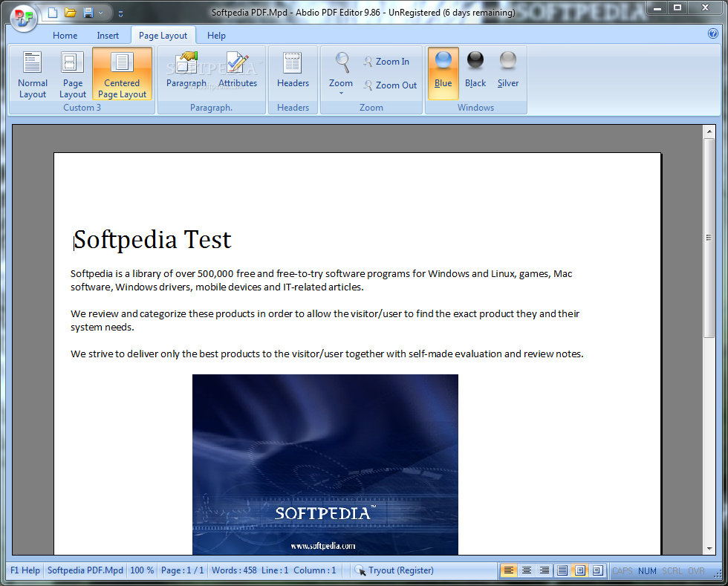This screenshot has width=728, height=586.
Task: Open the Attributes dialog
Action: (x=238, y=70)
